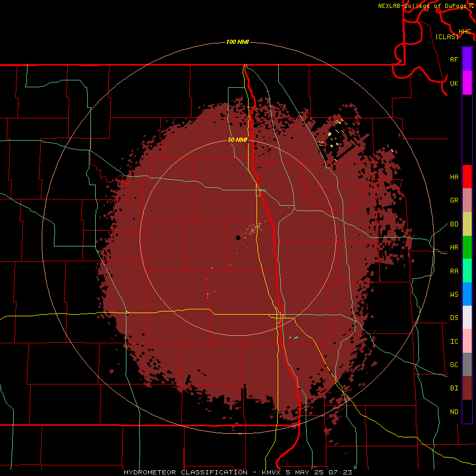Pick the dark green HR legend swatch
This screenshot has height=476, width=476.
(467, 248)
